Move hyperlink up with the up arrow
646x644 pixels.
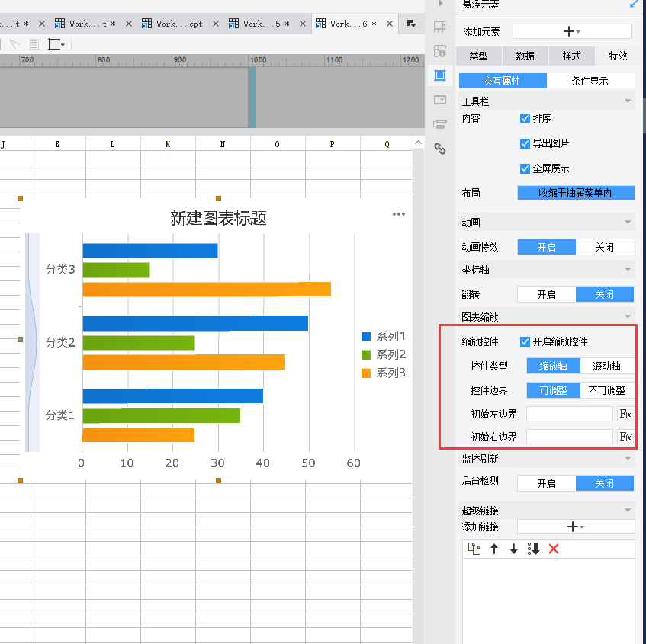pyautogui.click(x=494, y=549)
